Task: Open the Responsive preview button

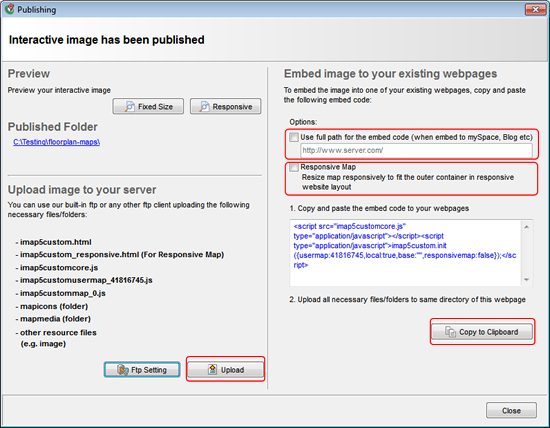Action: [226, 106]
